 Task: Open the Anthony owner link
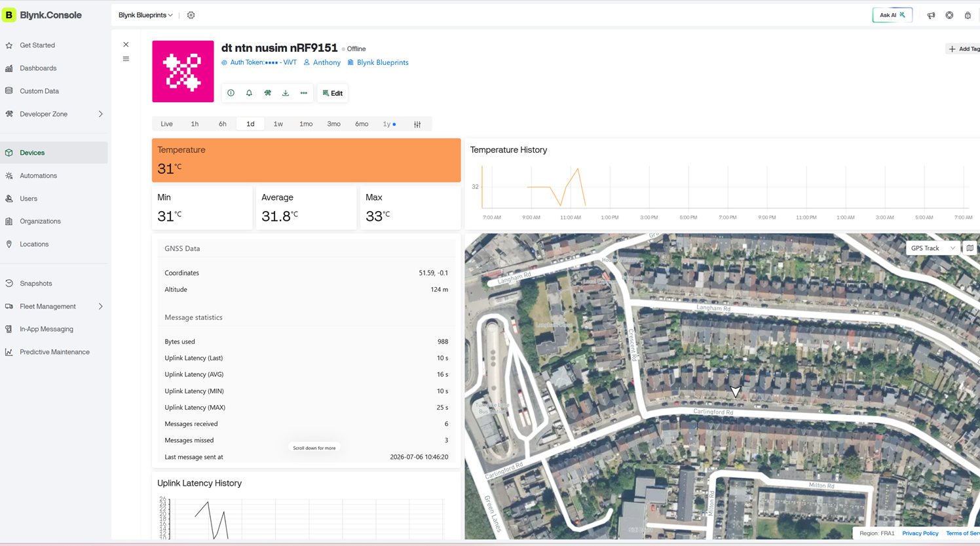322,62
